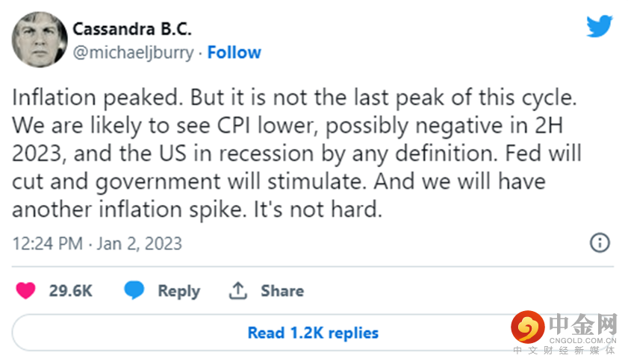Click the 中文财经新媒体 watermark caption
Viewport: 628px width, 364px height.
(565, 350)
